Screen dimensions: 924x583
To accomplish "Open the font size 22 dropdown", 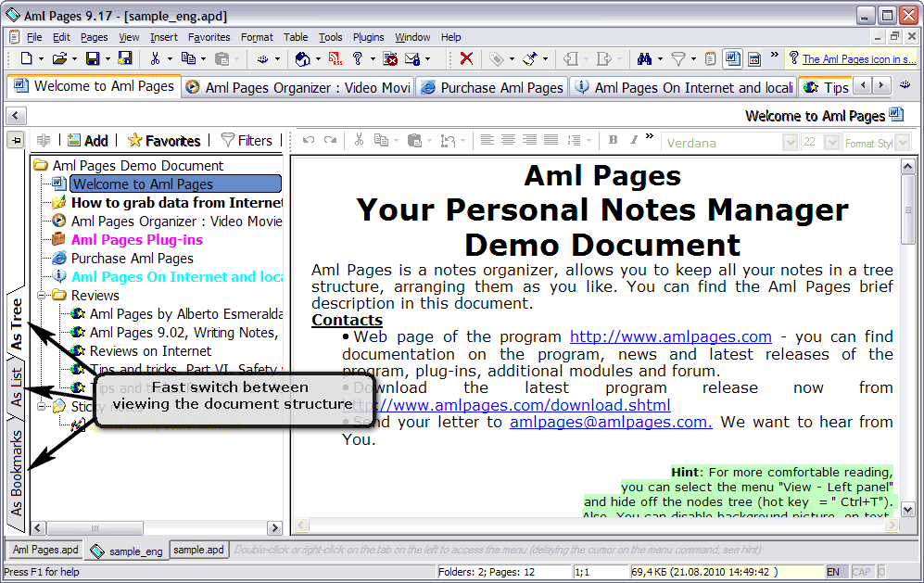I will coord(831,143).
